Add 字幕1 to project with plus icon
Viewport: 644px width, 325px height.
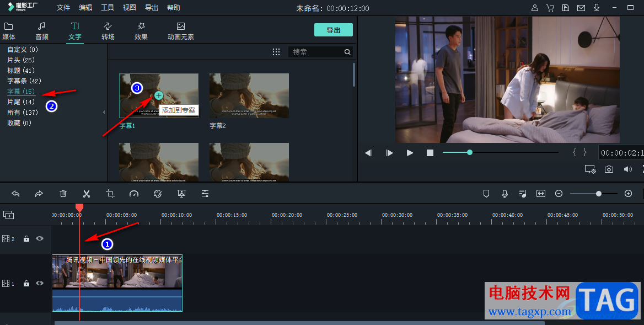click(159, 95)
